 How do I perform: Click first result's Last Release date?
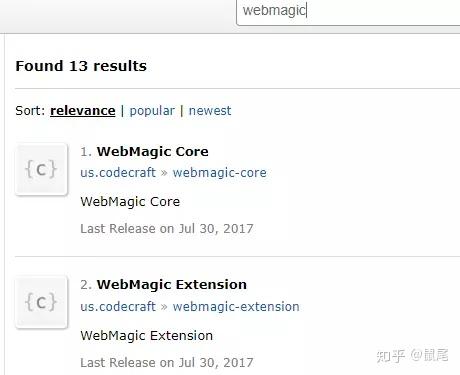point(167,229)
